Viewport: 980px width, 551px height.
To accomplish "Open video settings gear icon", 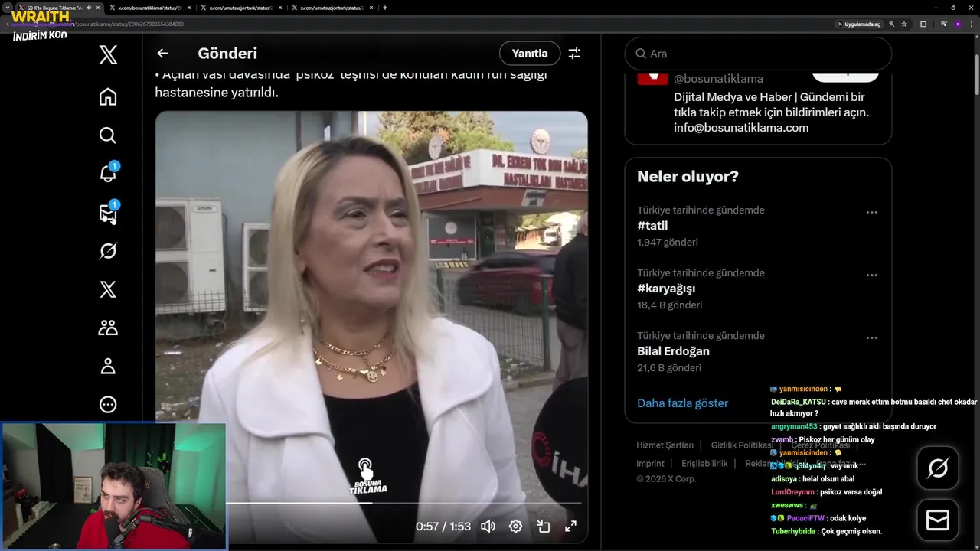I will (x=515, y=527).
